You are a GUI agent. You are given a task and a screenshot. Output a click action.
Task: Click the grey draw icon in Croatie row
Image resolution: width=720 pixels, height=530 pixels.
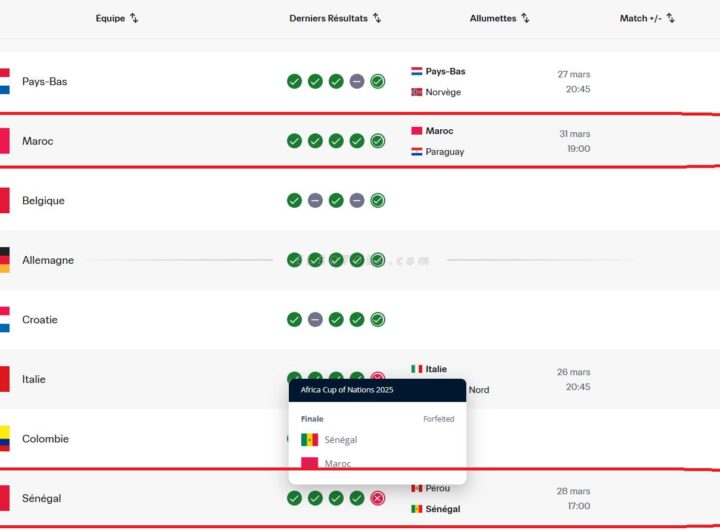(x=315, y=320)
